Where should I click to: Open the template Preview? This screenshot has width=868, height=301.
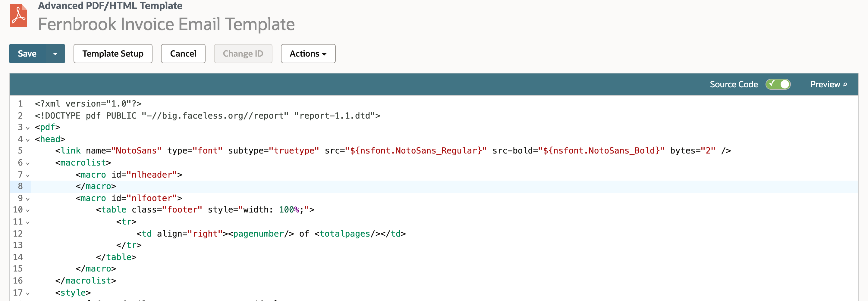pyautogui.click(x=828, y=84)
